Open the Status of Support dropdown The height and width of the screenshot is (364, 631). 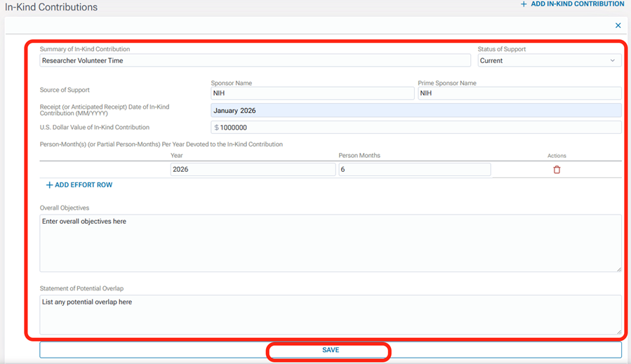point(549,61)
